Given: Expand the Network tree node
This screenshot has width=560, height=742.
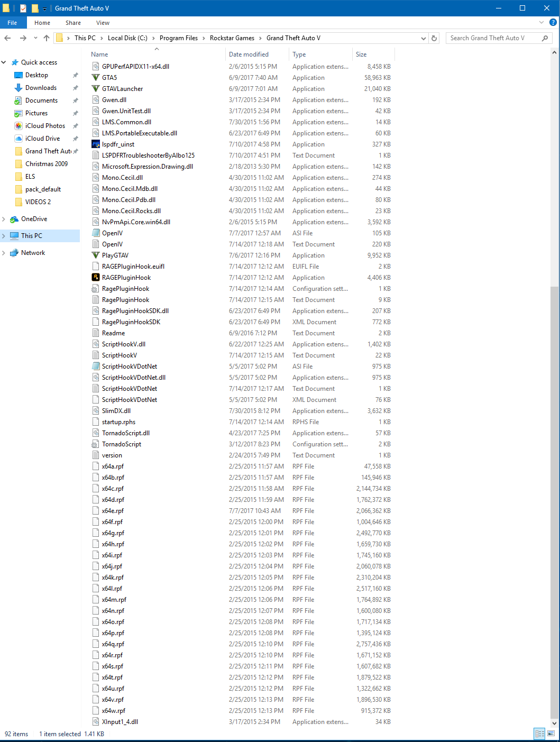Looking at the screenshot, I should pos(4,253).
